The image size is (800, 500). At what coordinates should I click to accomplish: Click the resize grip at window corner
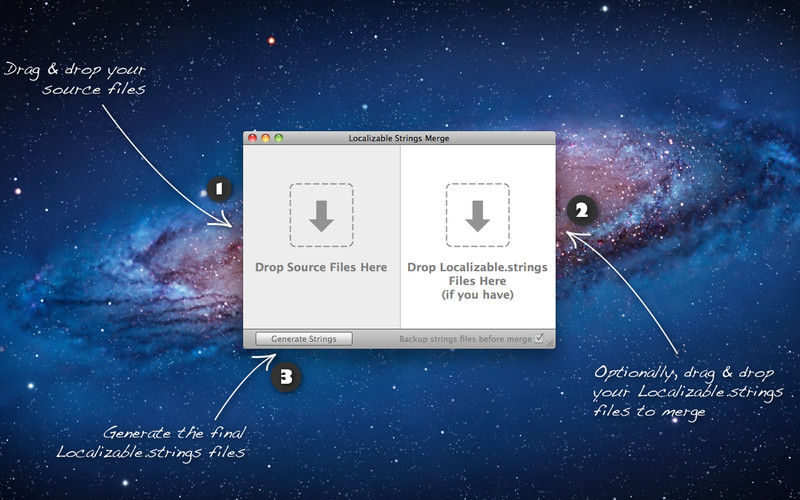pyautogui.click(x=551, y=344)
